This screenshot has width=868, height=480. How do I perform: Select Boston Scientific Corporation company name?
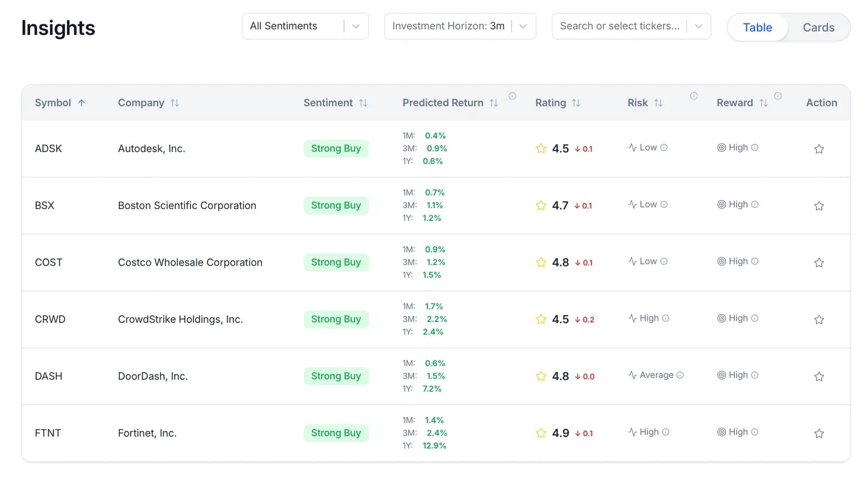click(187, 205)
